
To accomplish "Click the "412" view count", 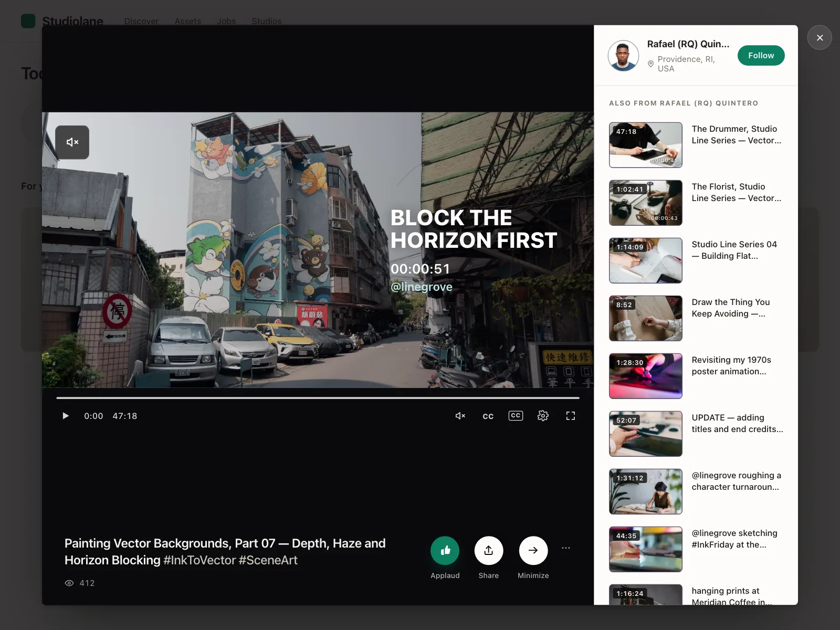I will [x=87, y=583].
